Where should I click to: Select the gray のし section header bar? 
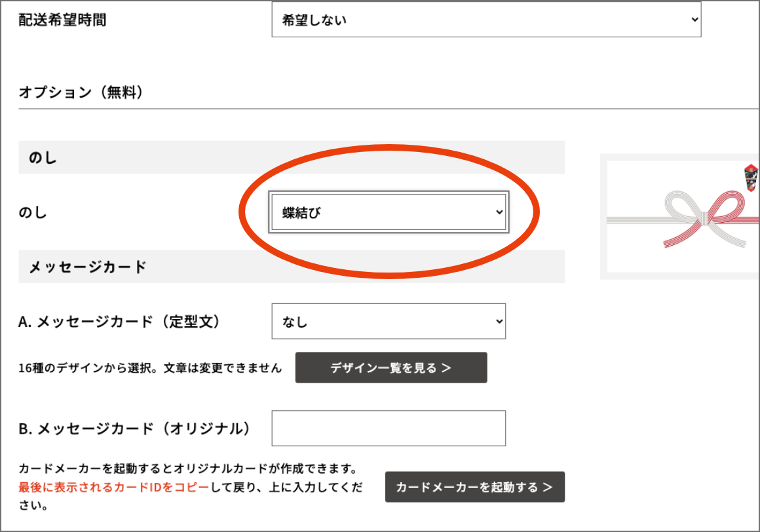coord(291,157)
